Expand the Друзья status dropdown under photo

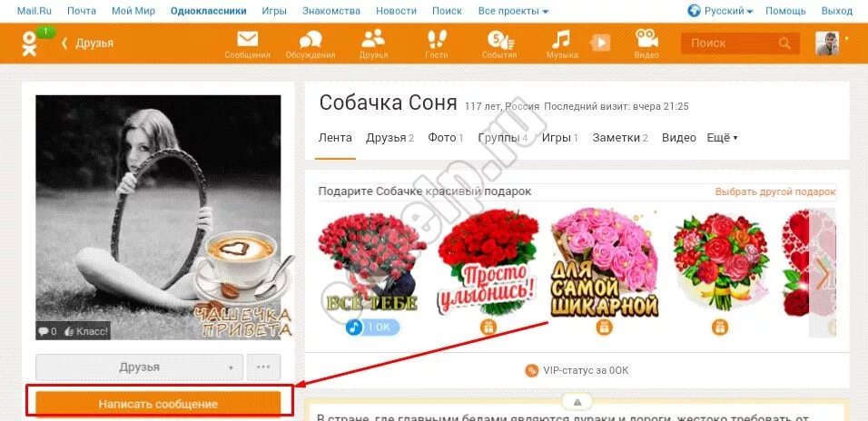pos(140,367)
